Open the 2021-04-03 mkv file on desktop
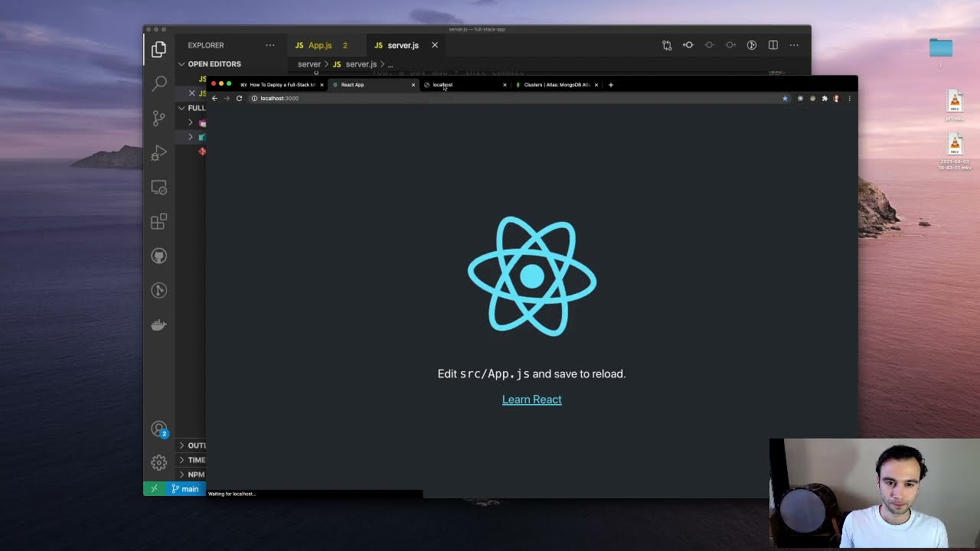This screenshot has width=980, height=551. 955,145
